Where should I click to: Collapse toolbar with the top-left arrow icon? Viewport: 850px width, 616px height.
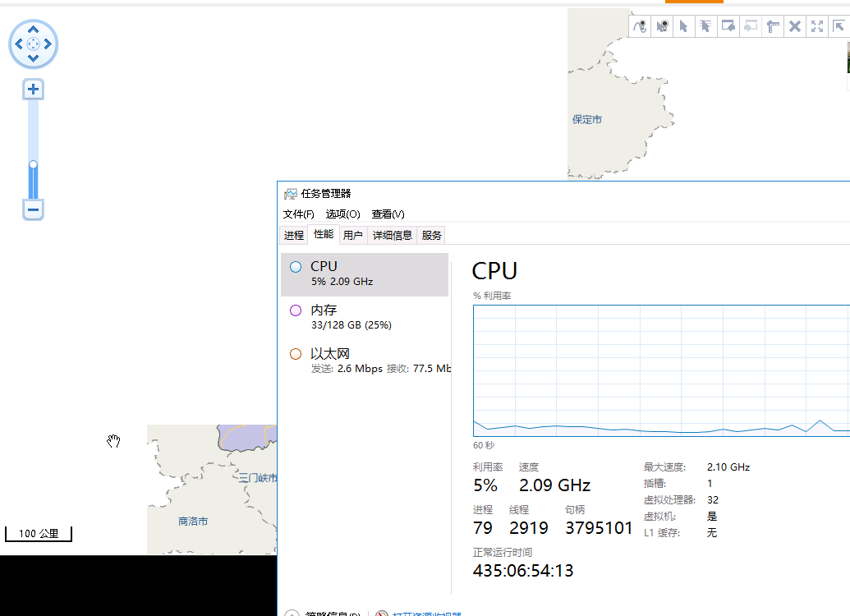[x=839, y=26]
